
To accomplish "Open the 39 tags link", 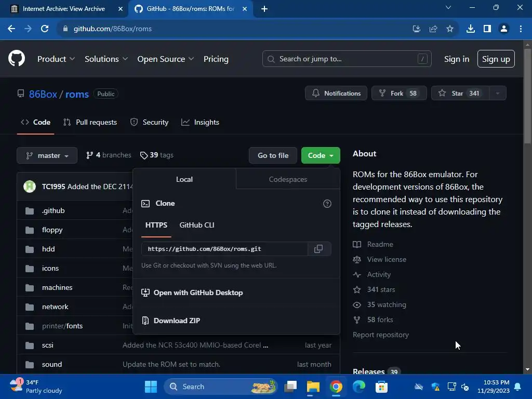I will pyautogui.click(x=157, y=155).
